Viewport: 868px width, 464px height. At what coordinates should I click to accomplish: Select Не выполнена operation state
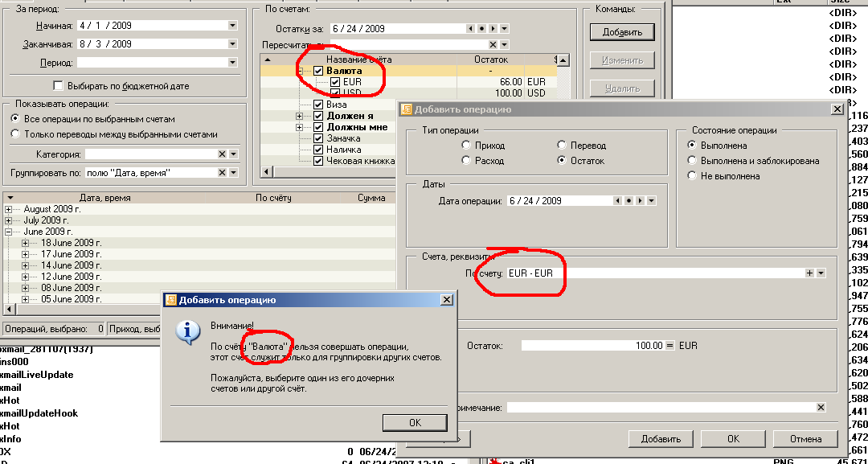692,176
